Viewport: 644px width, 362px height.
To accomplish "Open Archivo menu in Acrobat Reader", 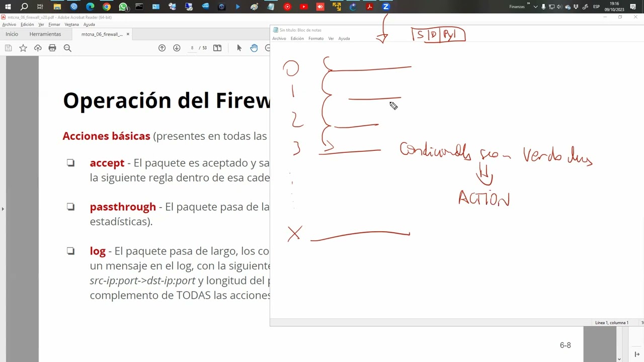I will (9, 24).
